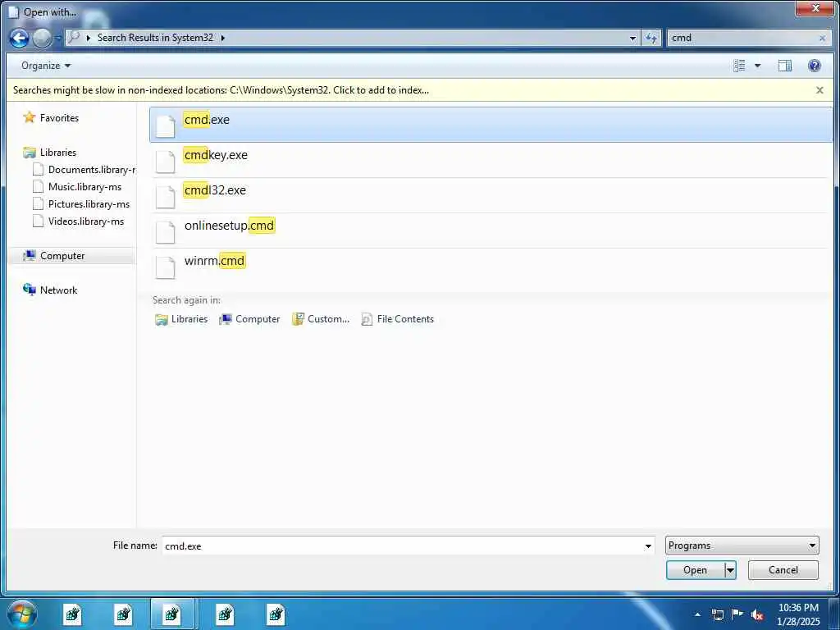This screenshot has height=630, width=840.
Task: Open Music.library-ms in the sidebar
Action: pyautogui.click(x=78, y=187)
